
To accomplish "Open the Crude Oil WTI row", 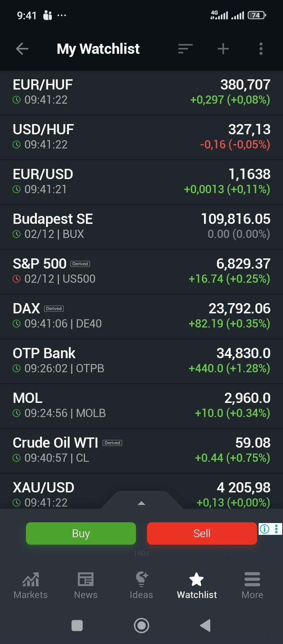I will pos(141,451).
